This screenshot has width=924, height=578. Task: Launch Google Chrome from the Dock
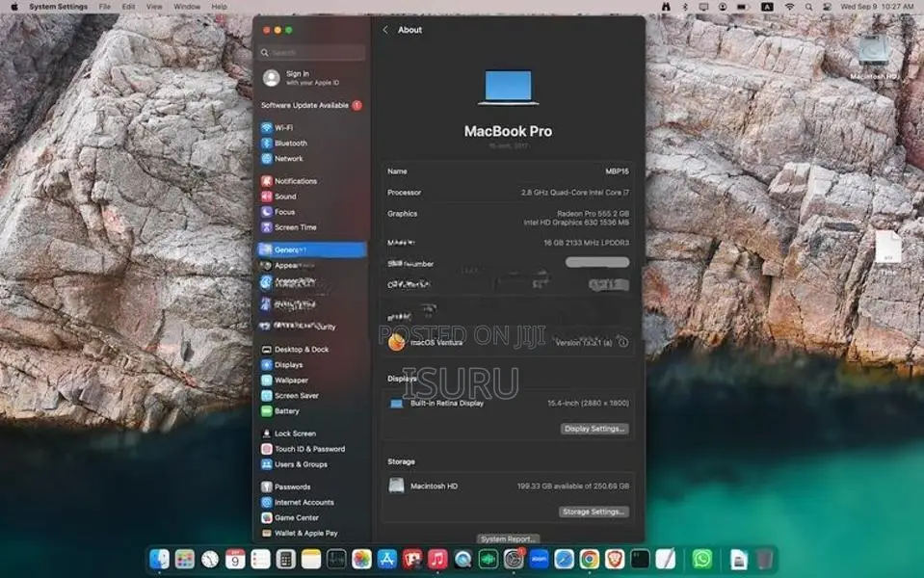pyautogui.click(x=590, y=559)
